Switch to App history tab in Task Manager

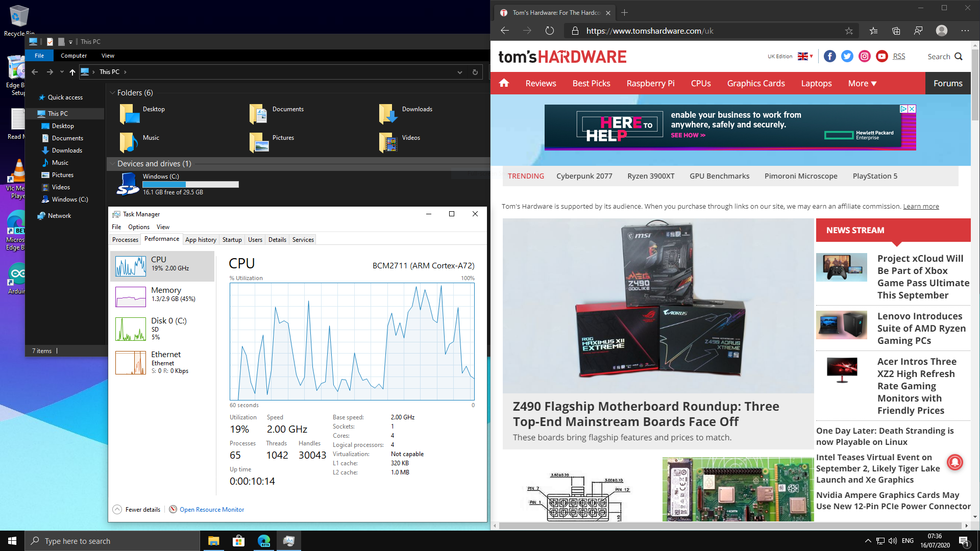[x=200, y=239]
